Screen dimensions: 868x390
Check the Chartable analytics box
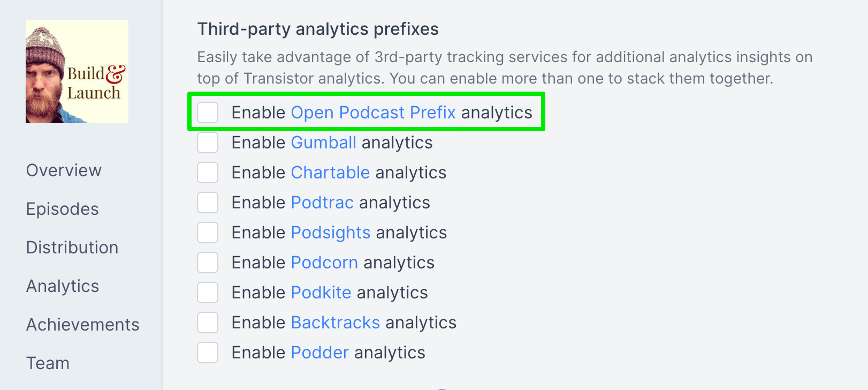coord(208,172)
